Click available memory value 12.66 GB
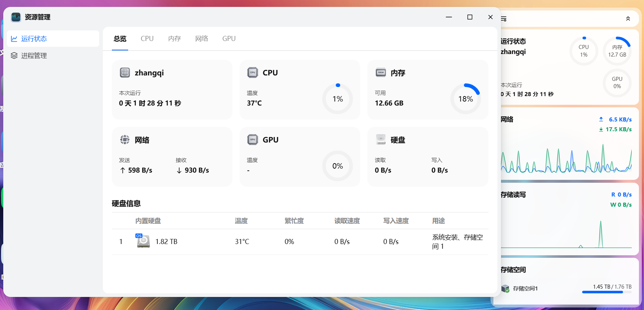 [389, 103]
